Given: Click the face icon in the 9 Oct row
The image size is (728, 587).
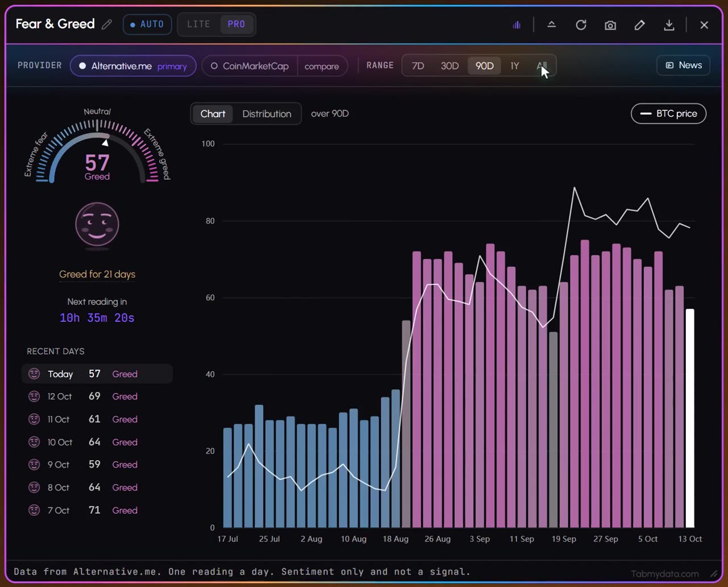Looking at the screenshot, I should pyautogui.click(x=34, y=465).
